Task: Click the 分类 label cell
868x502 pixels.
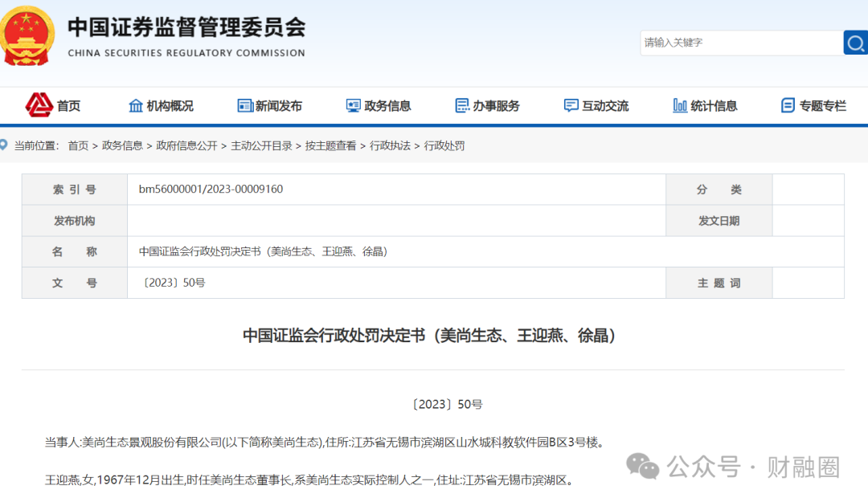Action: click(719, 190)
